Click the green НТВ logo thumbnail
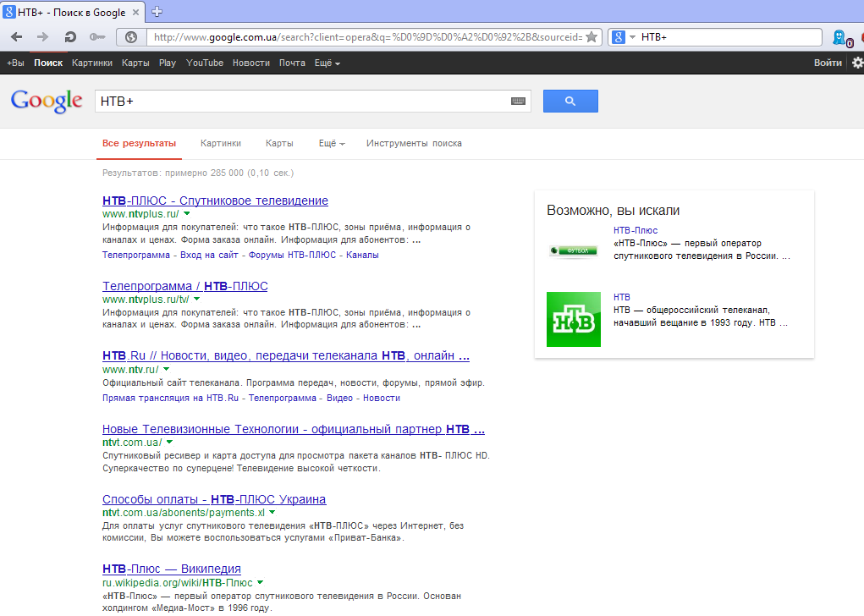Image resolution: width=864 pixels, height=616 pixels. [573, 319]
